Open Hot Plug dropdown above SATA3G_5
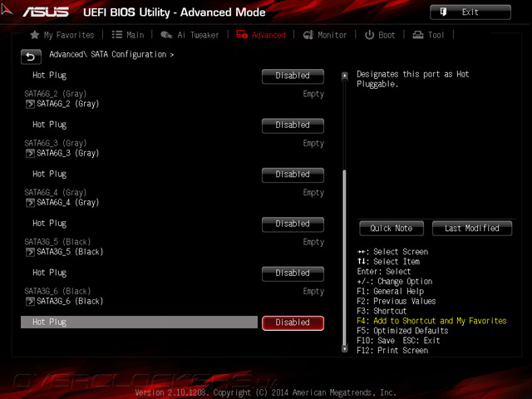Image resolution: width=532 pixels, height=399 pixels. point(293,224)
